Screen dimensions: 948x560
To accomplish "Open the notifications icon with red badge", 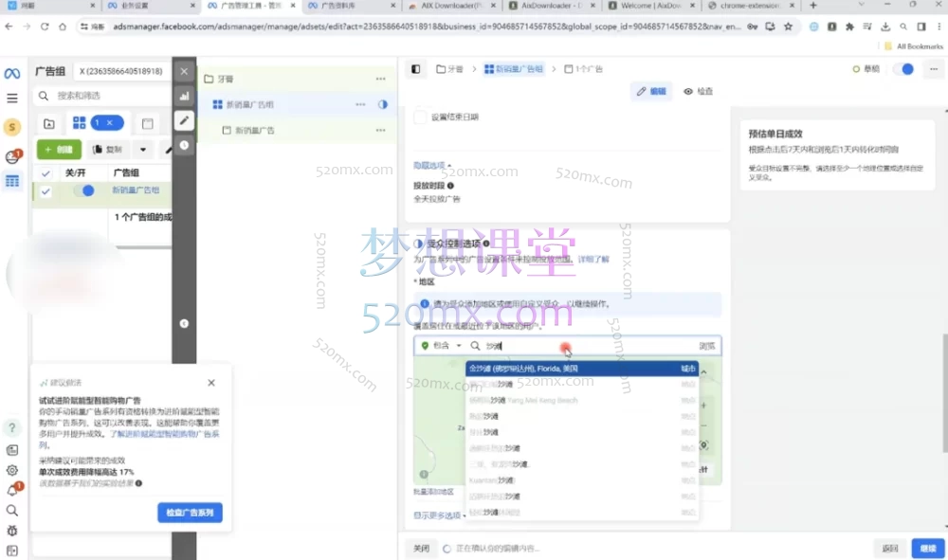I will (x=12, y=154).
